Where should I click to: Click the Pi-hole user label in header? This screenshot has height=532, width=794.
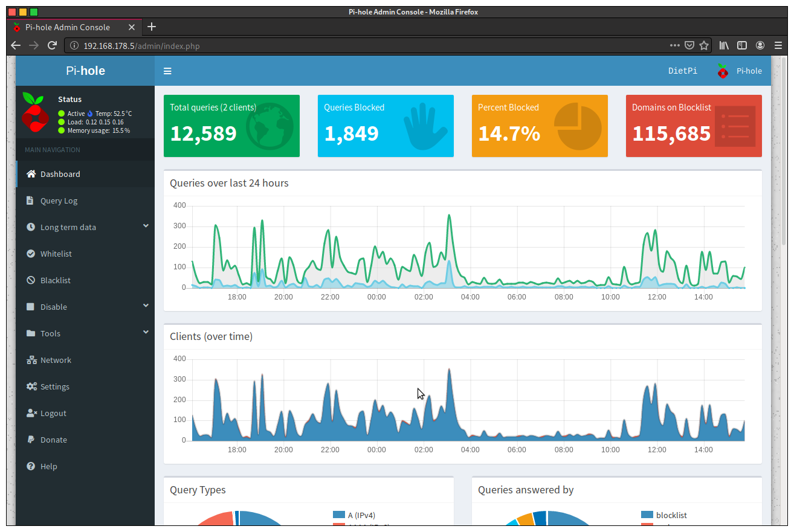(749, 71)
